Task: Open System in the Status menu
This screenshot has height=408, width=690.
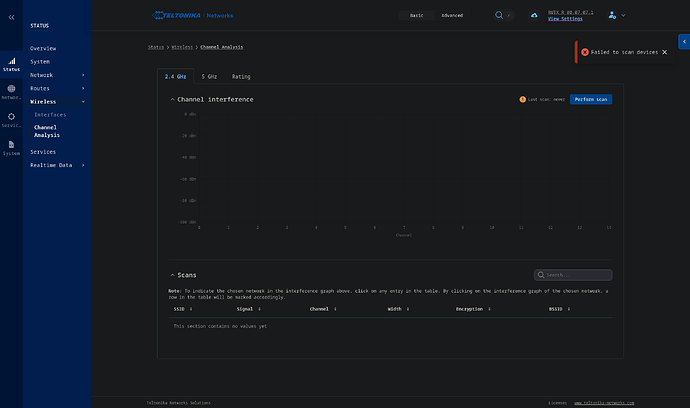Action: pos(40,62)
